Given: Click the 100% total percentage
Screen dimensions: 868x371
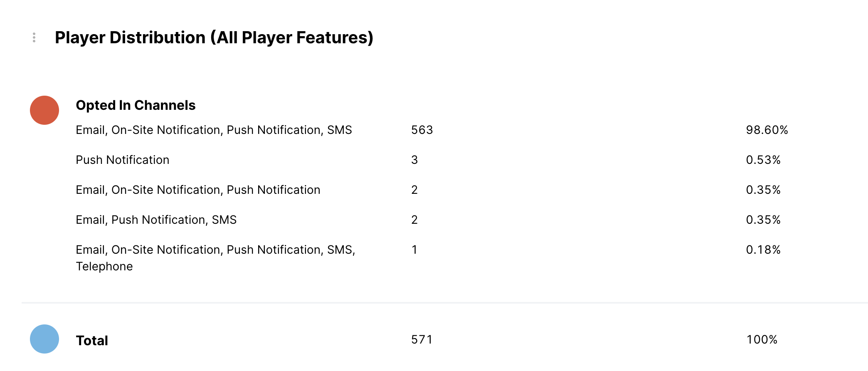Looking at the screenshot, I should 762,340.
